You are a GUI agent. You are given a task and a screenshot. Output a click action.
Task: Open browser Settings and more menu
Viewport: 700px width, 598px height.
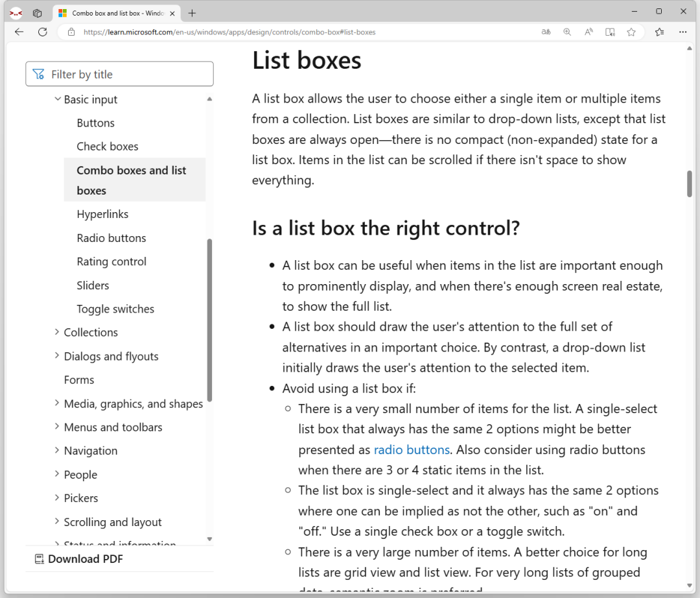682,32
